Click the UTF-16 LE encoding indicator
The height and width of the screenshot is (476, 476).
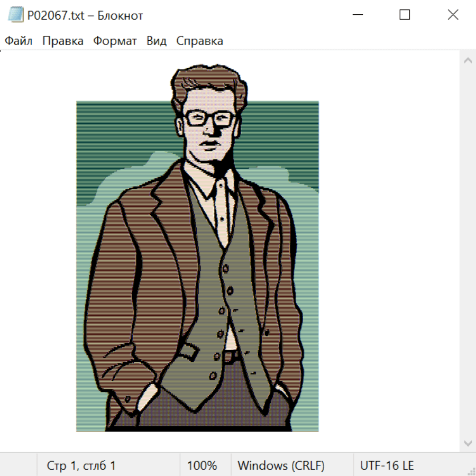pos(387,465)
